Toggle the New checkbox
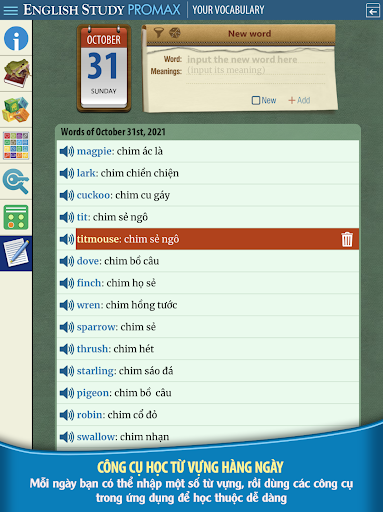This screenshot has height=512, width=383. coord(264,100)
